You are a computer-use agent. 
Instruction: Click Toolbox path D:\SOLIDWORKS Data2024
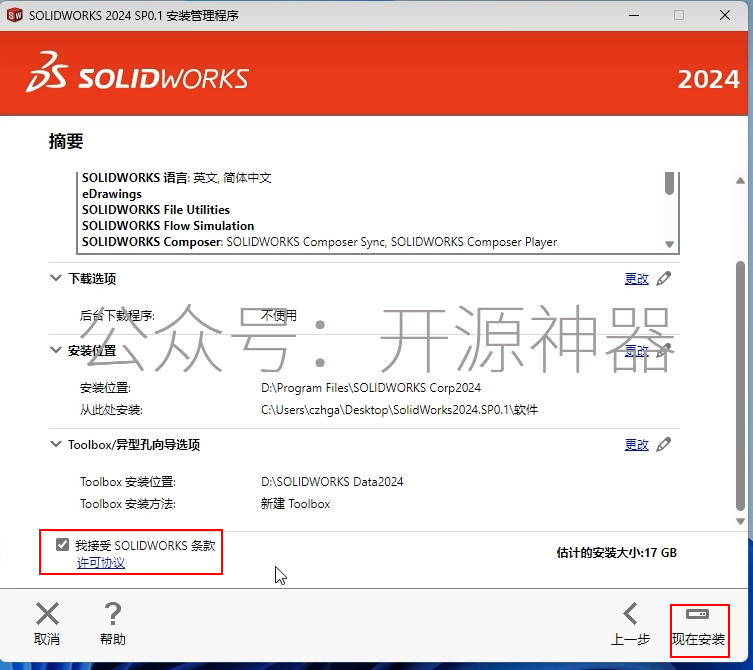[x=332, y=482]
